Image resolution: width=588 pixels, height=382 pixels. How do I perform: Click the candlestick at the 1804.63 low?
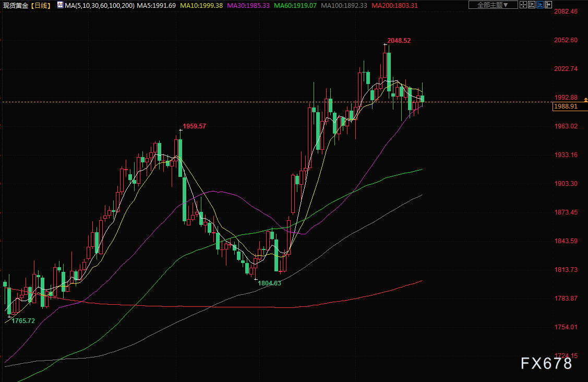click(x=256, y=268)
